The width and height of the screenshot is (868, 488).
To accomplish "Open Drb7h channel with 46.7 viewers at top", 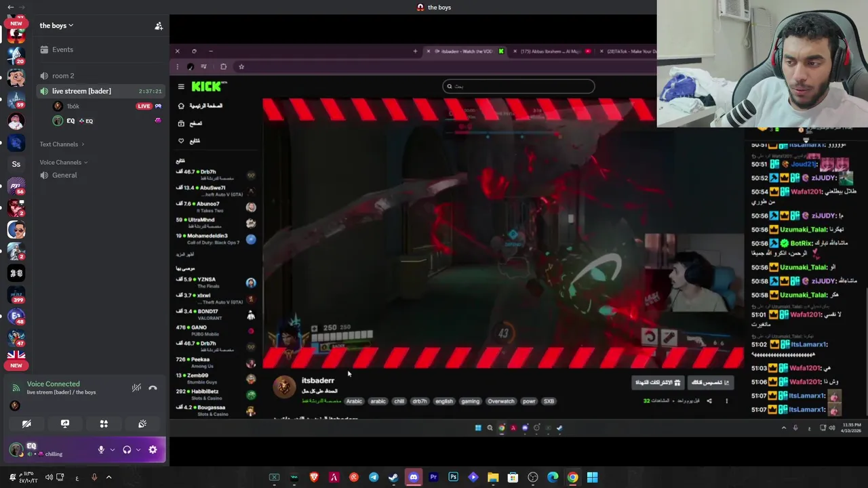I will point(216,175).
